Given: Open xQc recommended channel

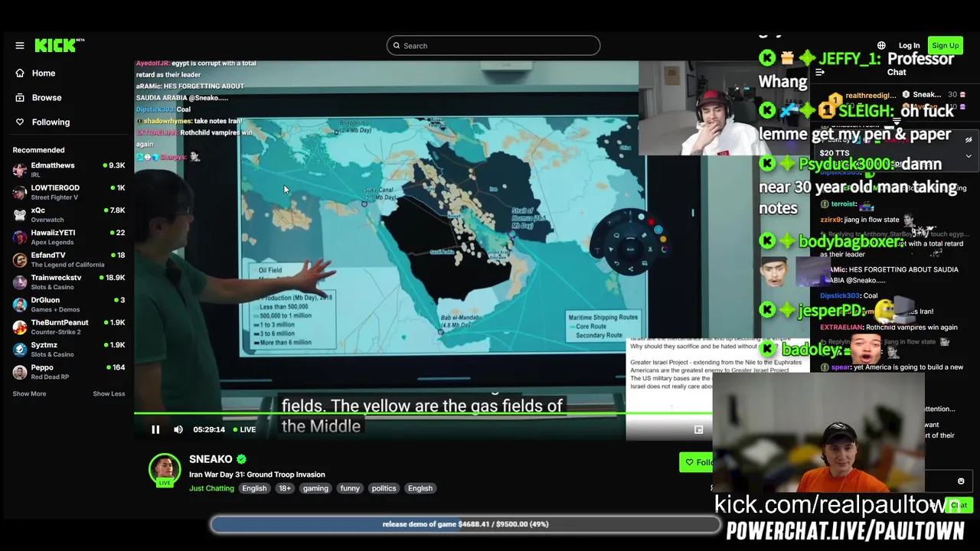Looking at the screenshot, I should (69, 214).
